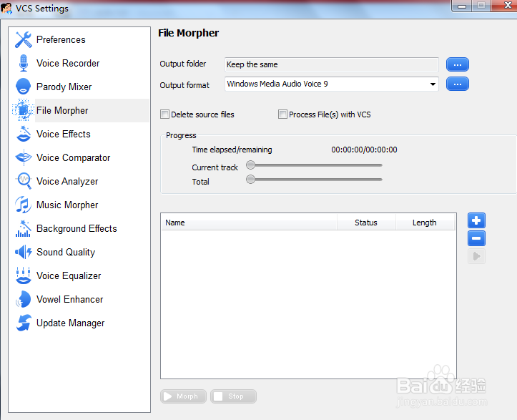Add a file with the plus button
517x420 pixels.
pyautogui.click(x=476, y=220)
